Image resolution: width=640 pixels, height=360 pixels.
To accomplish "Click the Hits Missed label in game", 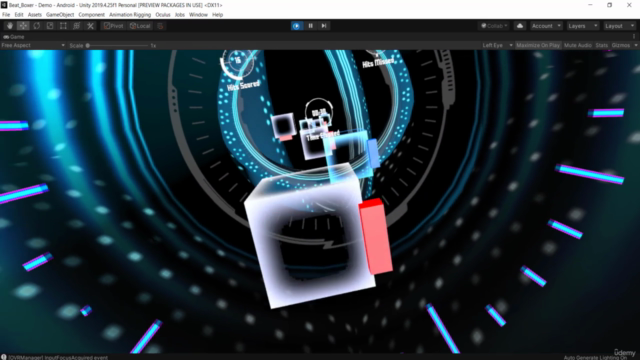I will pyautogui.click(x=378, y=62).
